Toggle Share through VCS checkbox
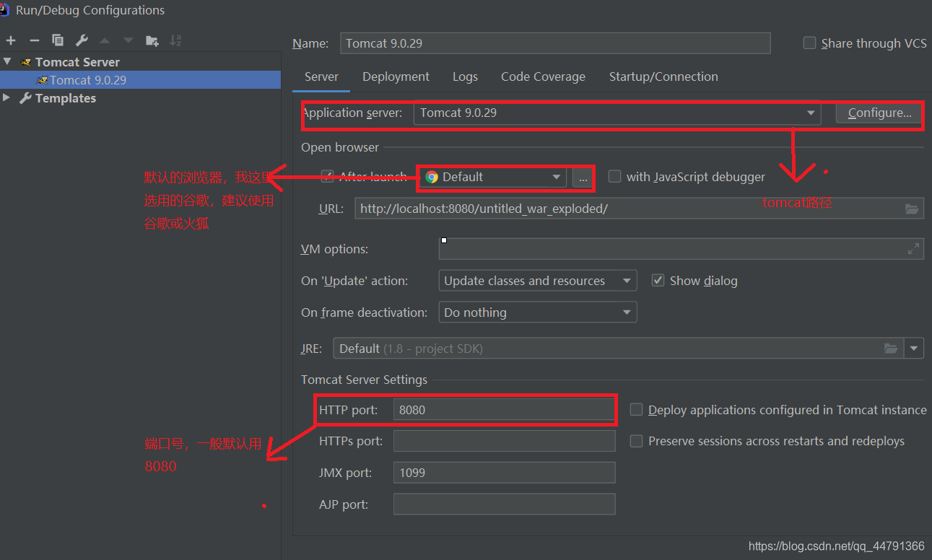This screenshot has height=560, width=932. pyautogui.click(x=809, y=43)
